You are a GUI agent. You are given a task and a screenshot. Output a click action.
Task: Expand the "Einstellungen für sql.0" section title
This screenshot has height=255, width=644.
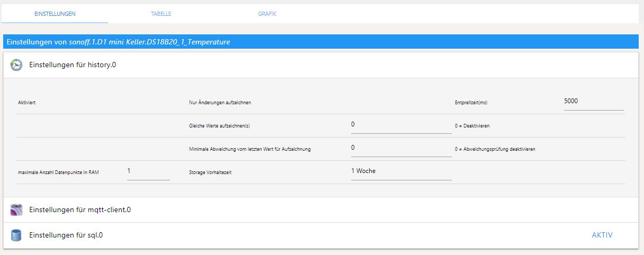coord(66,235)
